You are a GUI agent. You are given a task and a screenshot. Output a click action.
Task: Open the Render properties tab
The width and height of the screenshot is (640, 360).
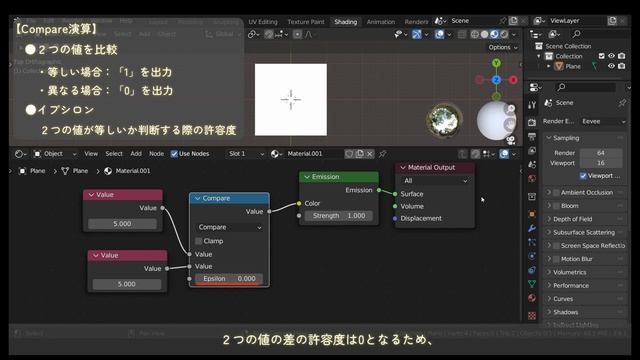[531, 122]
